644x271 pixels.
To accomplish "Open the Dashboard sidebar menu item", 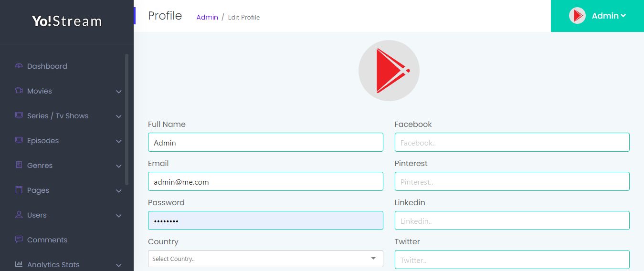I will [x=47, y=66].
